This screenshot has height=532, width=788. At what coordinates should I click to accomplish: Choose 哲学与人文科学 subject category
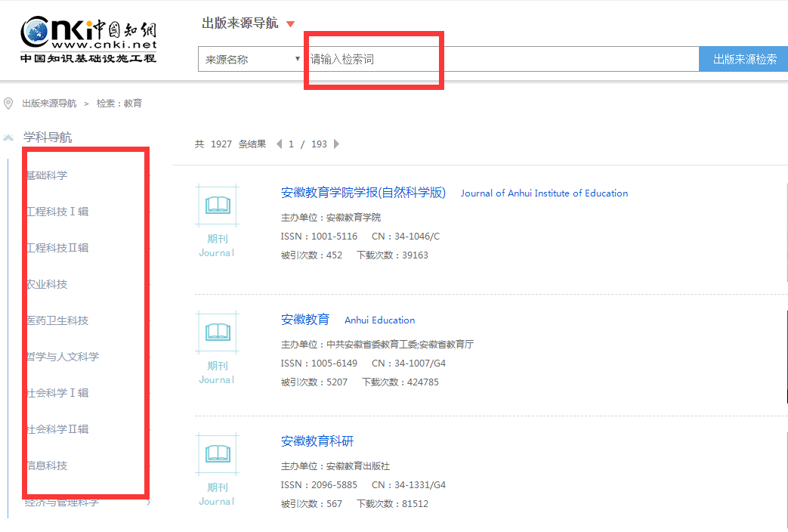pyautogui.click(x=63, y=357)
